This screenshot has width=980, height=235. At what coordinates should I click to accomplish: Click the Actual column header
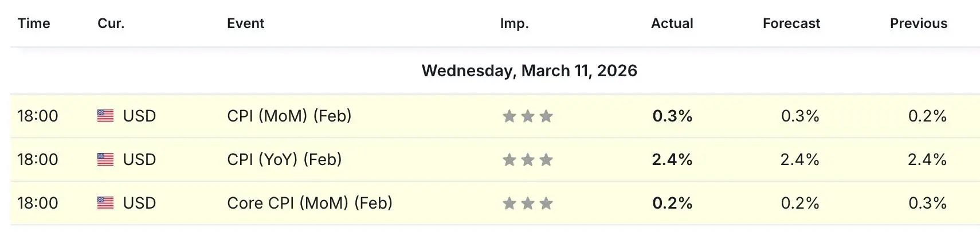point(672,23)
